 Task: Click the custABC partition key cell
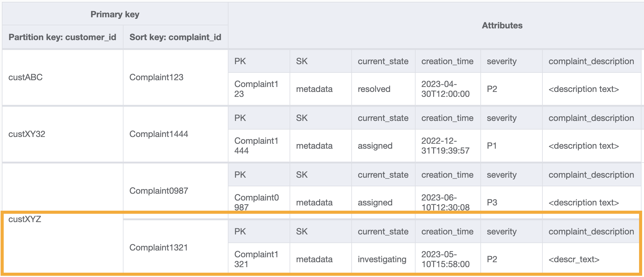(26, 77)
